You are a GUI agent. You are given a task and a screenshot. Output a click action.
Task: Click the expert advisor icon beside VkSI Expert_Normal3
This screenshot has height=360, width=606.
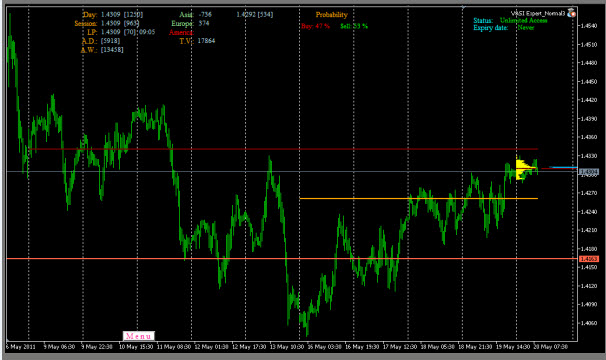[572, 13]
